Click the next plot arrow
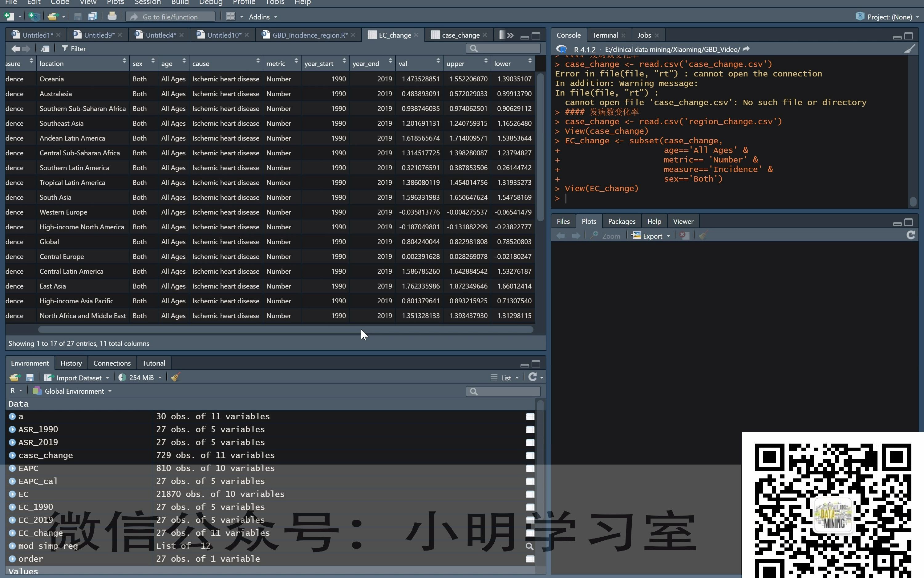This screenshot has width=924, height=578. (576, 236)
